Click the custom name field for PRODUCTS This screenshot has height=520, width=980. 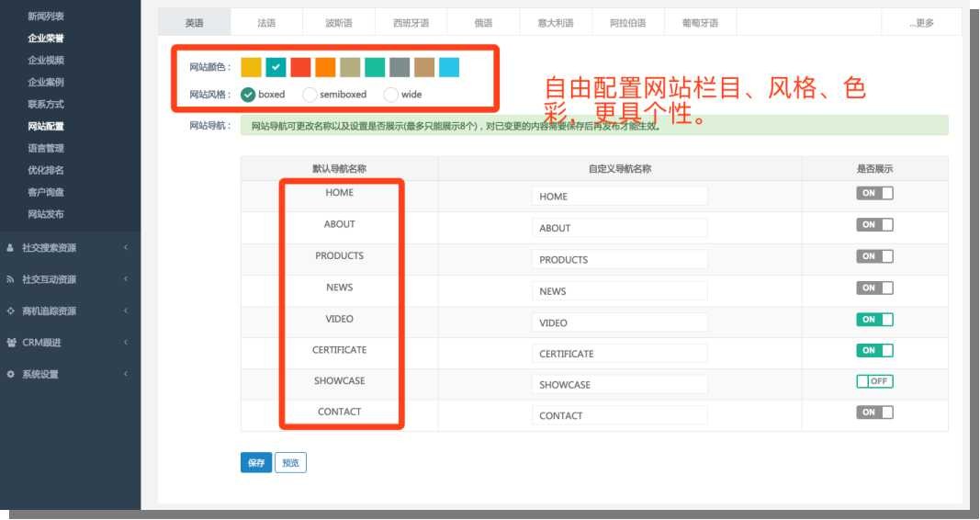point(619,259)
